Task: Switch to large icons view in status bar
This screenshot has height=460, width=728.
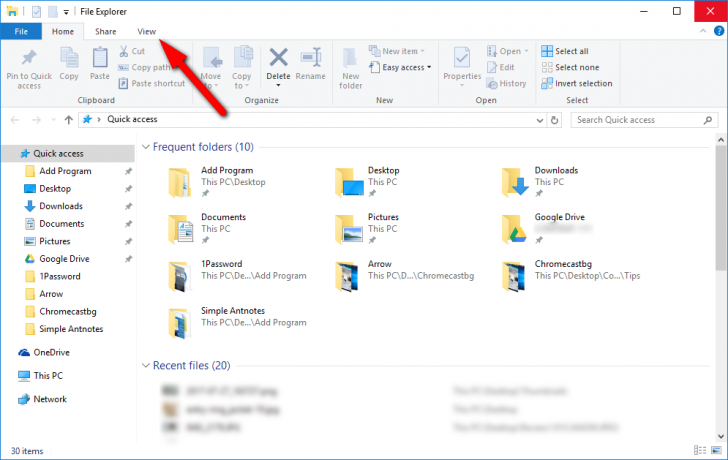Action: 716,450
